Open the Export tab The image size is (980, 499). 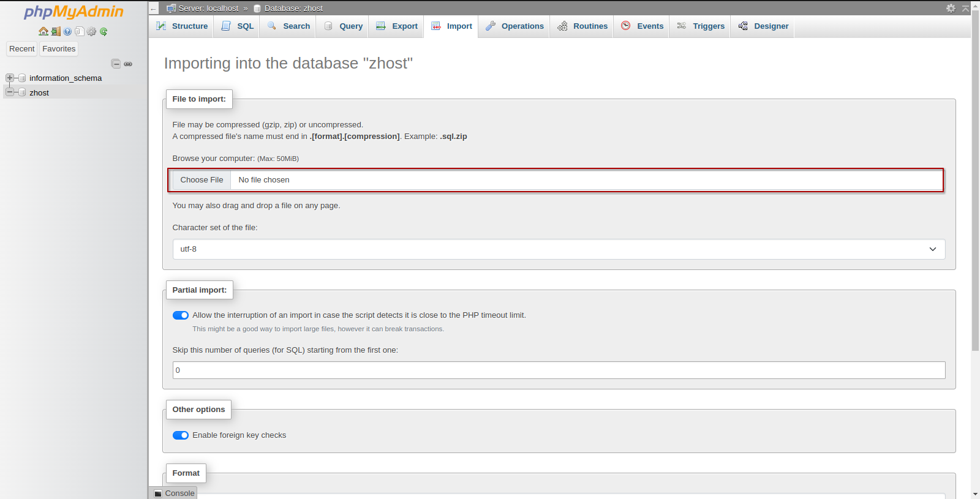coord(397,26)
